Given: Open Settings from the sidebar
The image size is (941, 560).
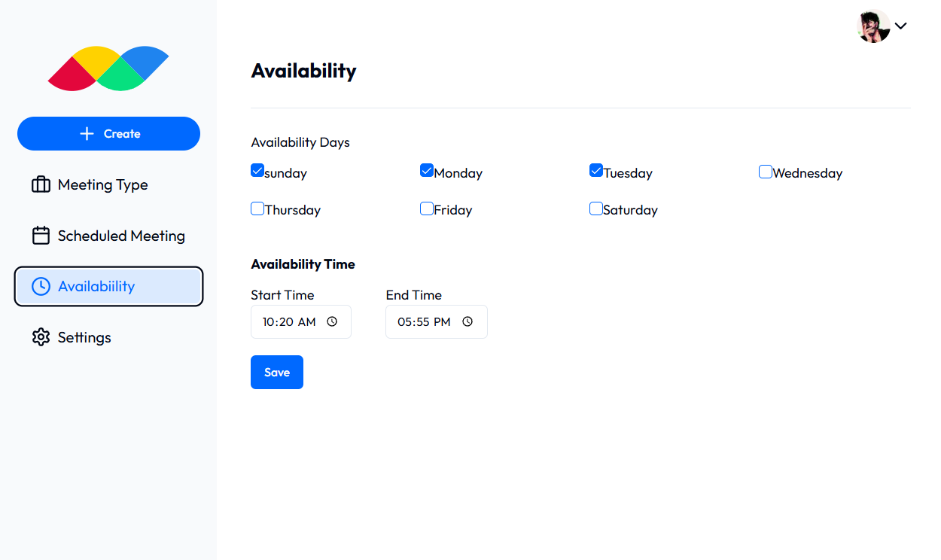Looking at the screenshot, I should 84,337.
